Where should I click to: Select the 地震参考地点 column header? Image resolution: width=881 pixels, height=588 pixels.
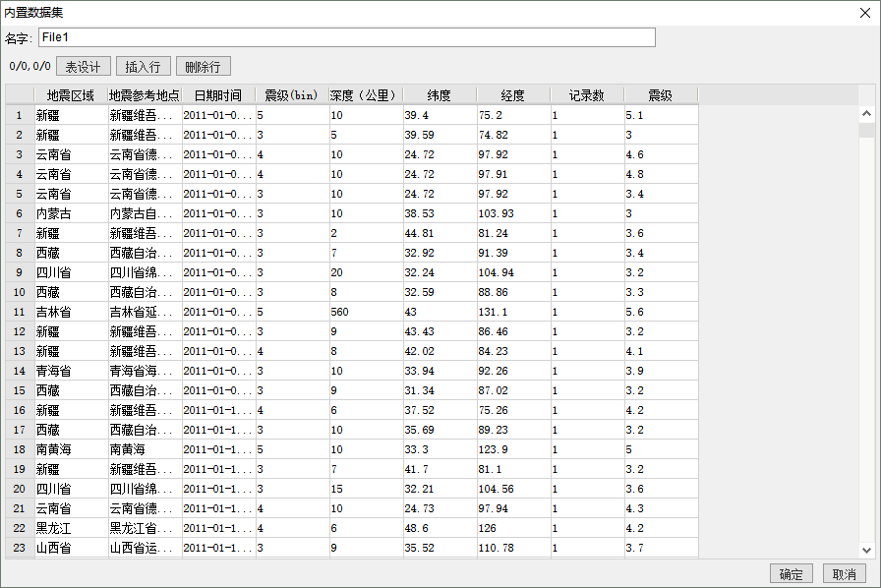[145, 95]
